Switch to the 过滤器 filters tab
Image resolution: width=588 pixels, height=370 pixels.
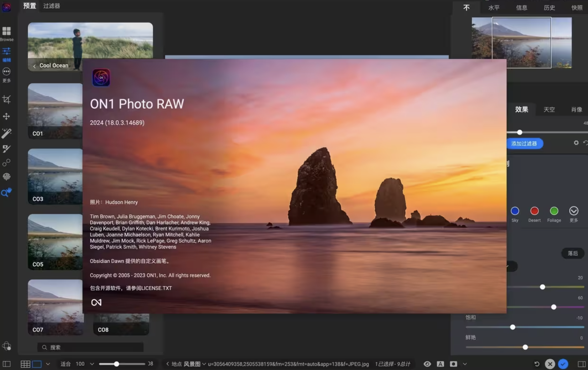tap(52, 6)
